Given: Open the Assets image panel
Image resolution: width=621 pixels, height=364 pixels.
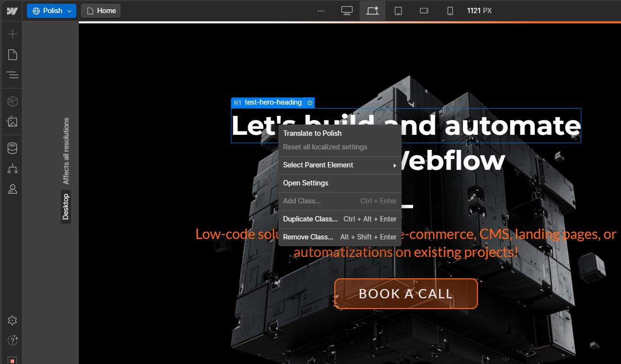Looking at the screenshot, I should (x=13, y=122).
